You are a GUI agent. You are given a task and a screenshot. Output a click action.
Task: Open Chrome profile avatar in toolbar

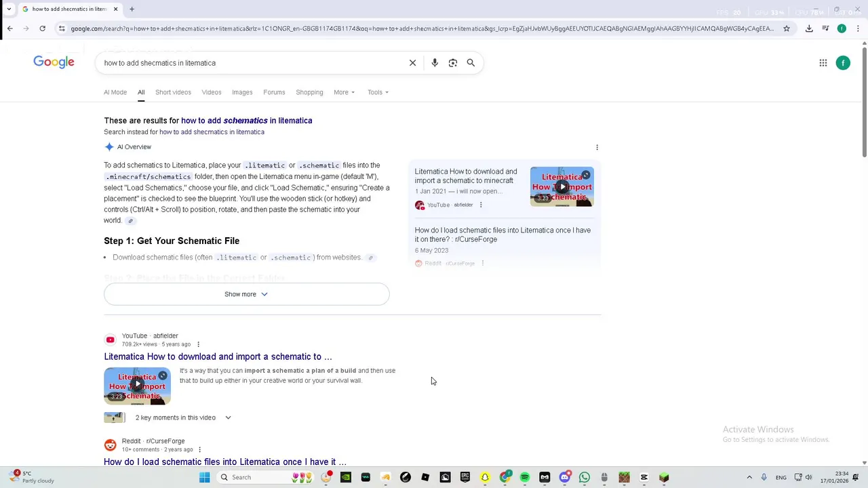point(842,28)
